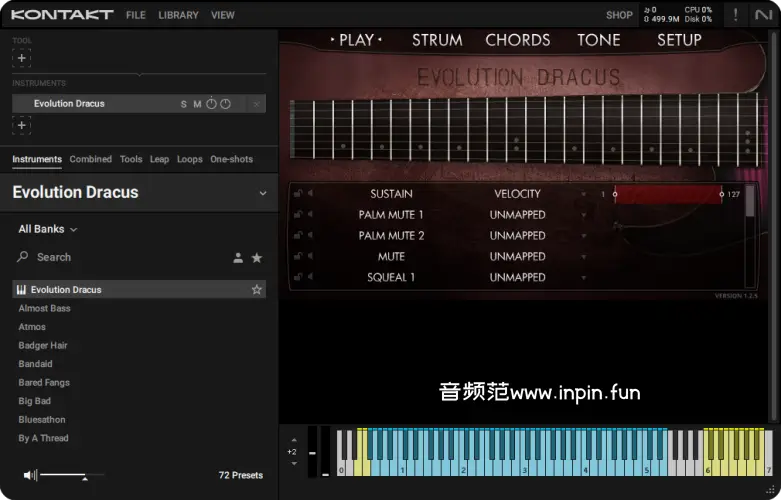Open the All Banks dropdown

tap(47, 229)
